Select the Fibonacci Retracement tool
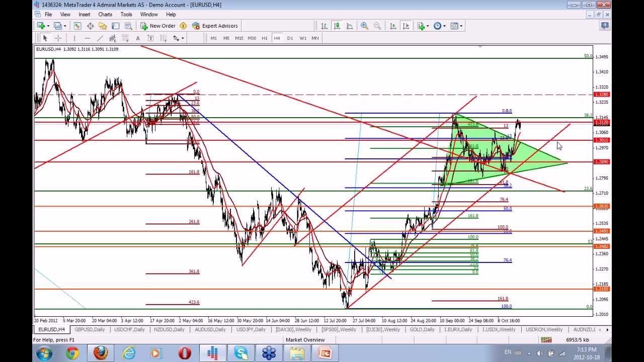The width and height of the screenshot is (644, 362). click(125, 38)
